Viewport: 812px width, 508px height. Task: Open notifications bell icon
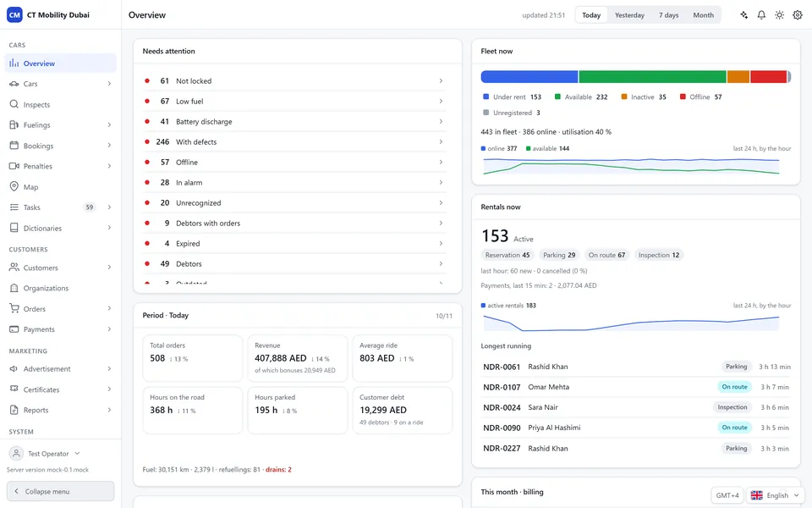[761, 15]
